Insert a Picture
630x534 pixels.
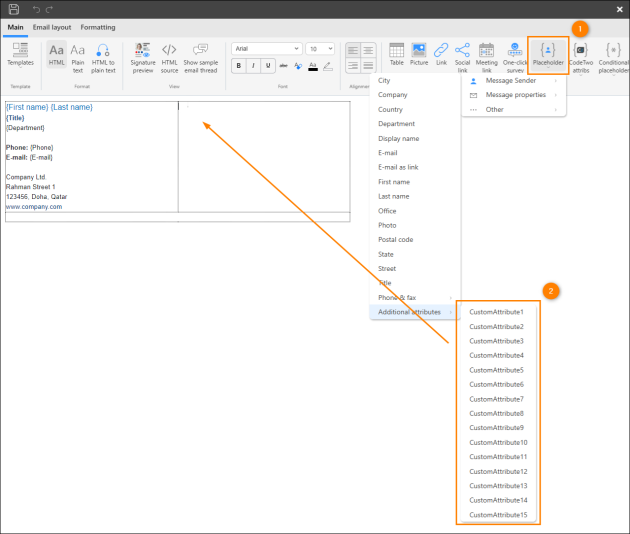(419, 54)
